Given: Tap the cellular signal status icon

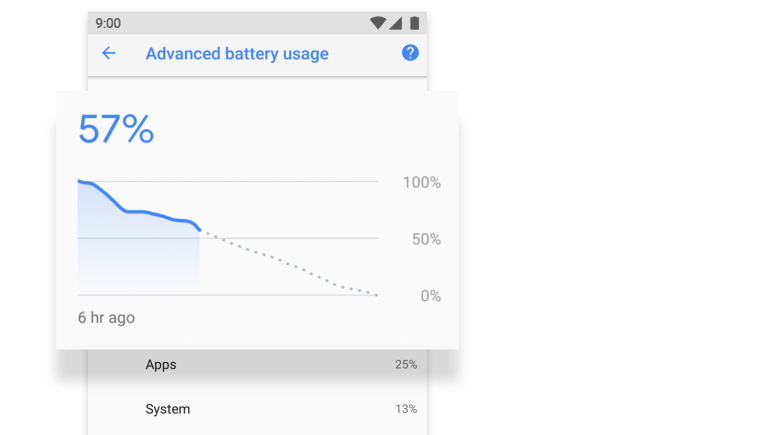Looking at the screenshot, I should point(395,22).
